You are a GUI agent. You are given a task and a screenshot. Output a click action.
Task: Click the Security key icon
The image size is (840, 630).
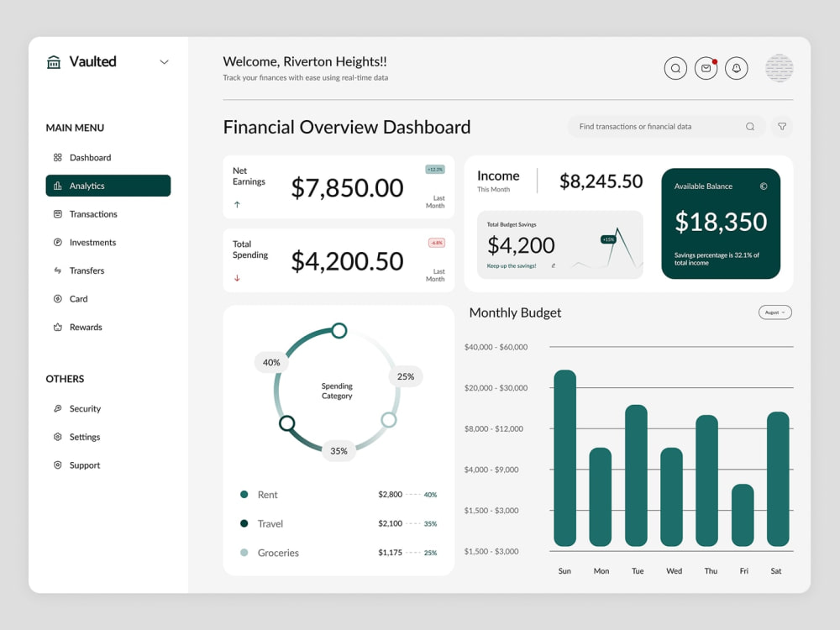57,409
